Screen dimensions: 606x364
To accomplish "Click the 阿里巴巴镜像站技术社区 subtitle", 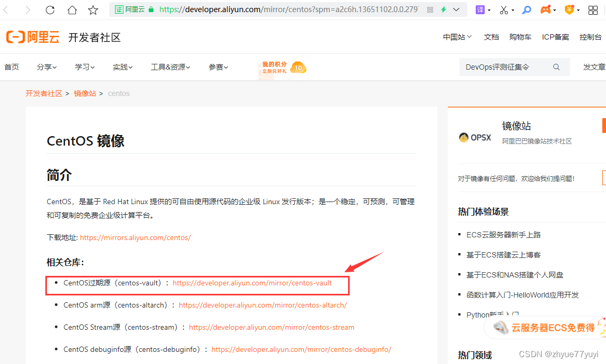I will [537, 141].
